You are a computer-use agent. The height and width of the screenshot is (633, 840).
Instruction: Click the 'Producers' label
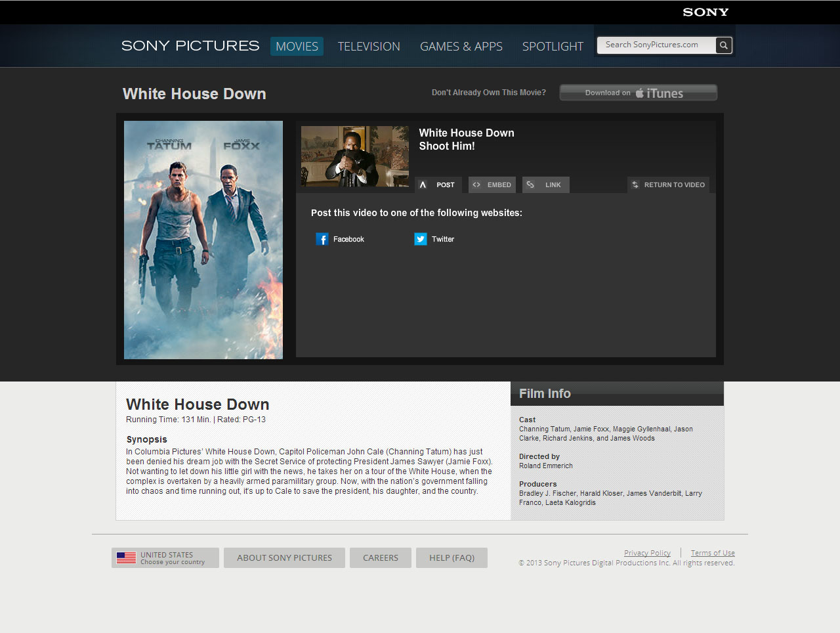537,484
